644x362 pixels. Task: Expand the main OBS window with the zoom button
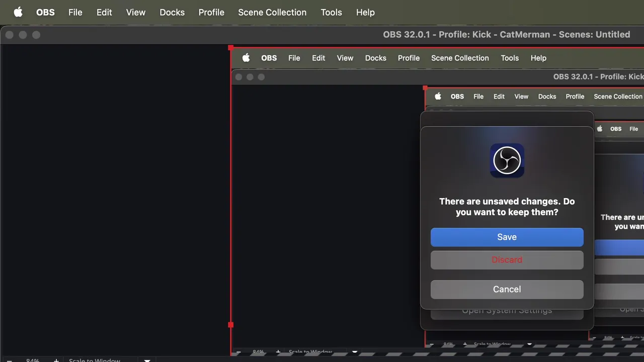coord(36,35)
